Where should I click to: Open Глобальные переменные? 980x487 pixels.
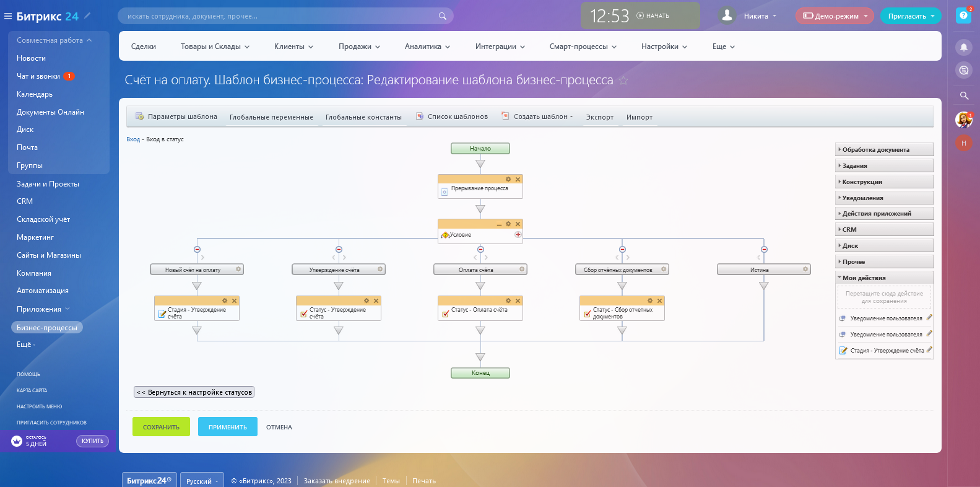click(x=271, y=117)
